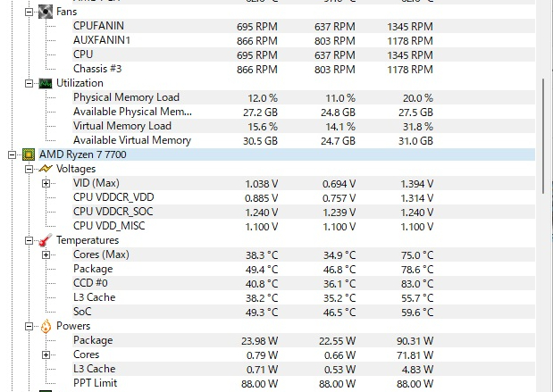This screenshot has height=392, width=553.
Task: Select the CCD #0 temperature row
Action: [93, 283]
